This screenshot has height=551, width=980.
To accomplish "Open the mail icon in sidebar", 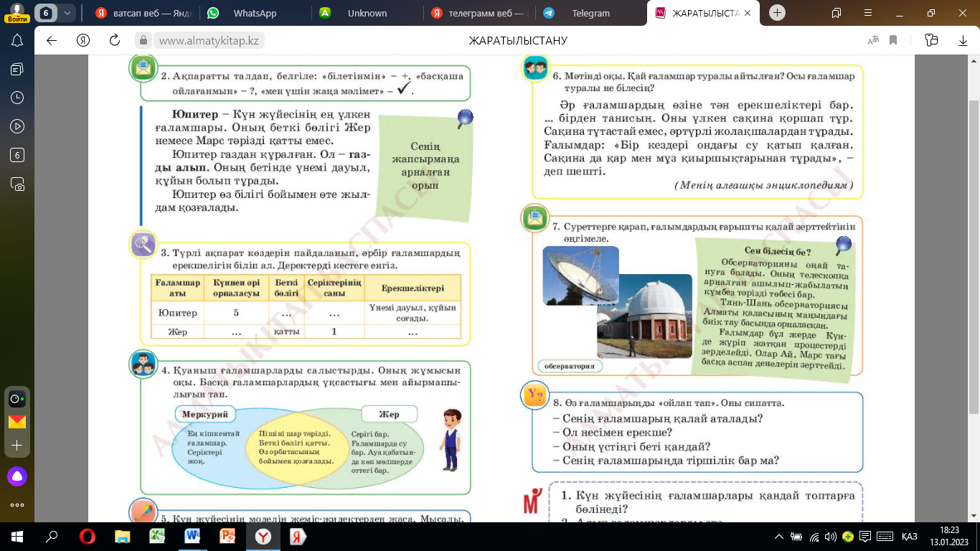I will click(17, 422).
